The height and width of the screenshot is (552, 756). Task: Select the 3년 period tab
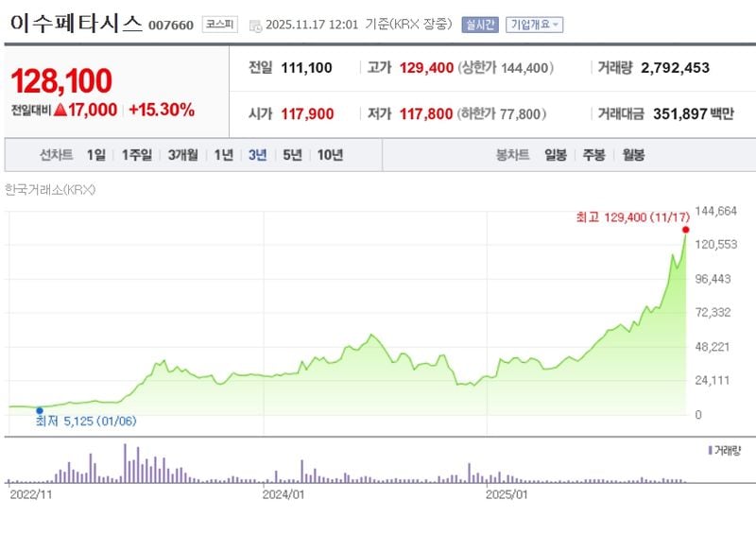[x=257, y=155]
